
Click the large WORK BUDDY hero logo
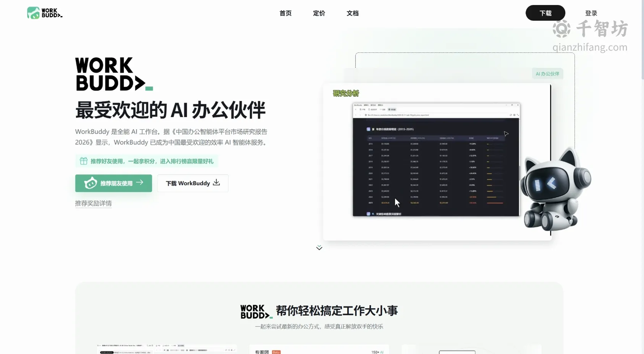point(114,74)
